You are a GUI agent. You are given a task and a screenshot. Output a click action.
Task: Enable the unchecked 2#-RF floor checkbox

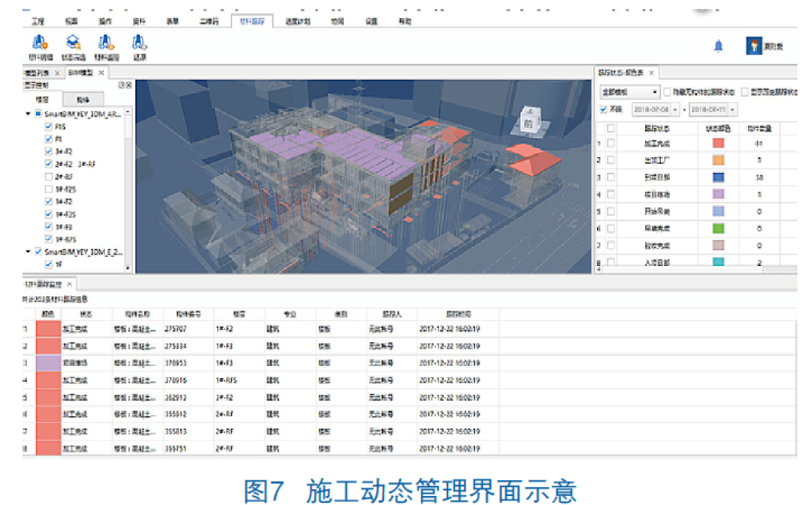pyautogui.click(x=48, y=177)
